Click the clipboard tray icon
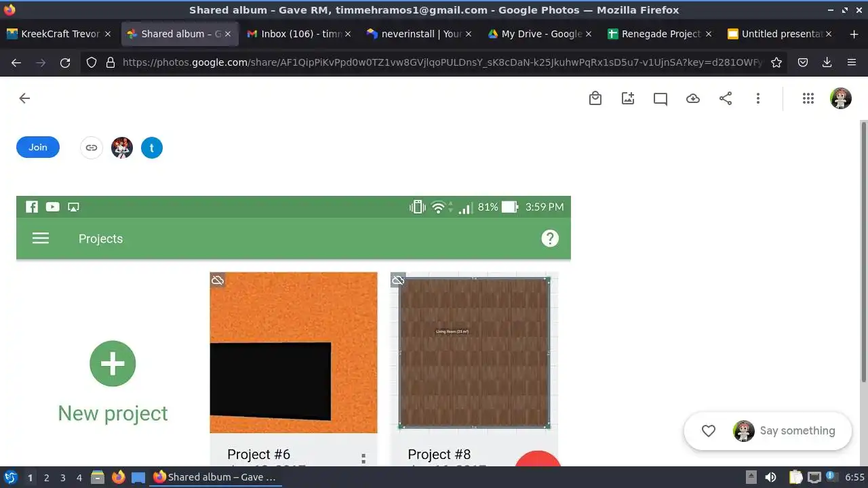This screenshot has height=488, width=868. click(795, 477)
